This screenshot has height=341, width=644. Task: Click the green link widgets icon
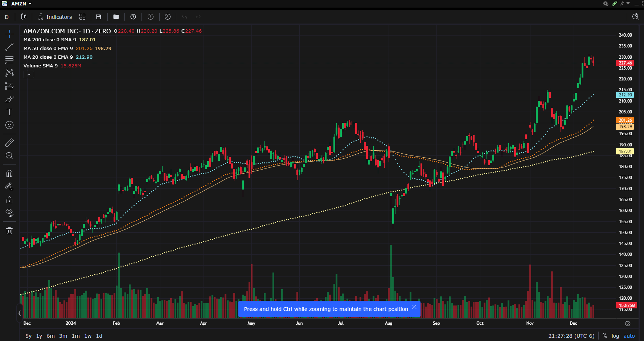click(x=614, y=4)
